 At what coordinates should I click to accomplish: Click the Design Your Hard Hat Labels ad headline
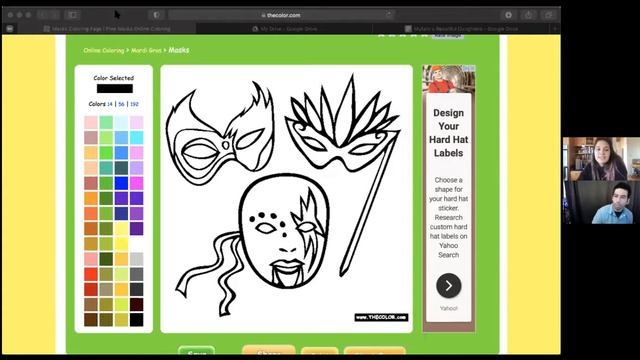(449, 133)
